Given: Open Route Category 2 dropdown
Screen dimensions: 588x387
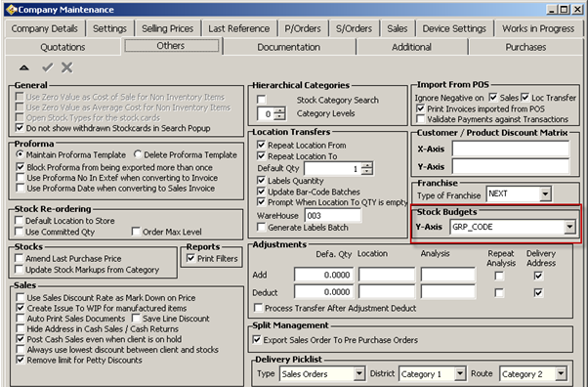Looking at the screenshot, I should tap(561, 373).
